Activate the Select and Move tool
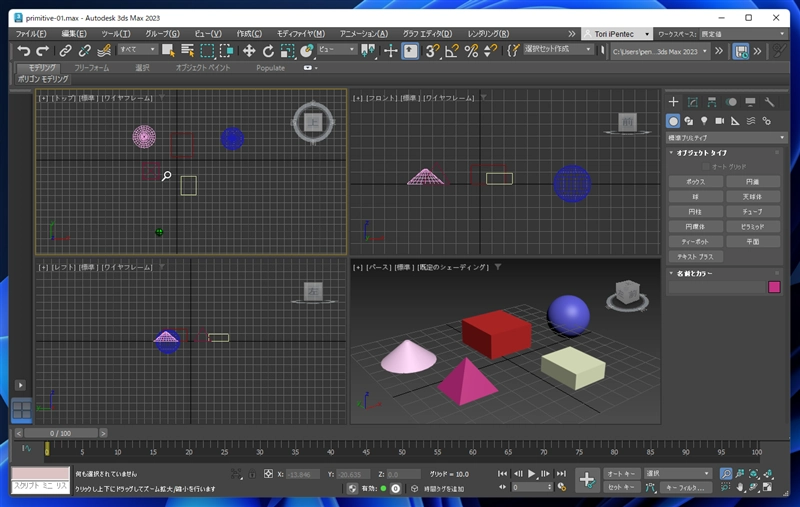 249,50
